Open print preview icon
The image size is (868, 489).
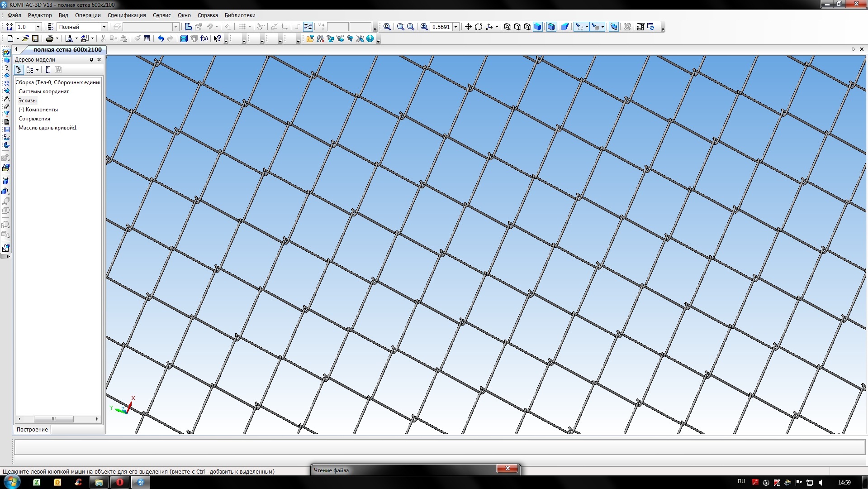(69, 39)
